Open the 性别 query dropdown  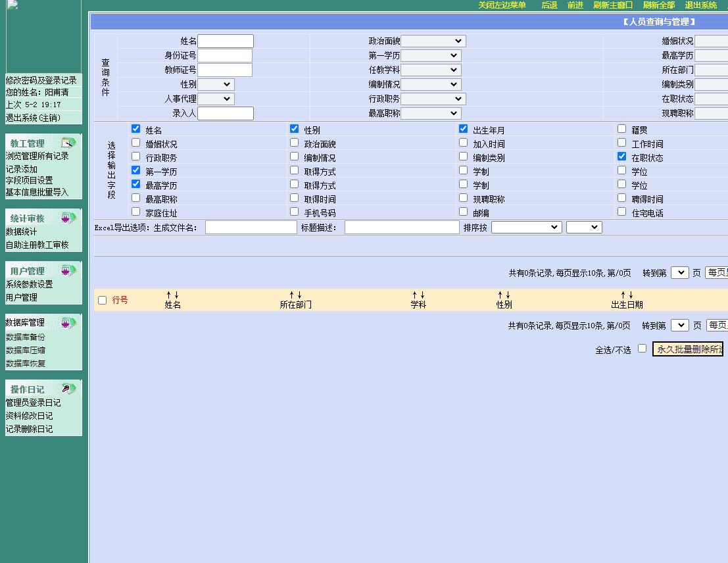pyautogui.click(x=216, y=84)
